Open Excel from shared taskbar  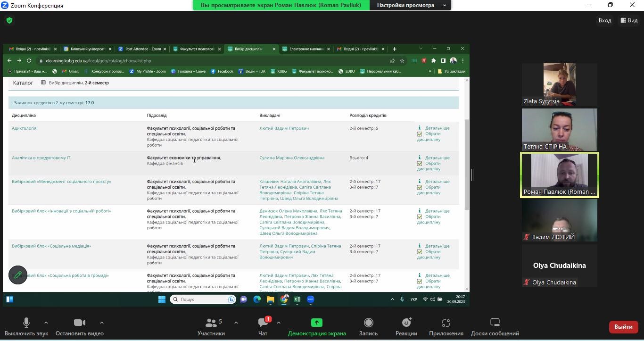(297, 299)
